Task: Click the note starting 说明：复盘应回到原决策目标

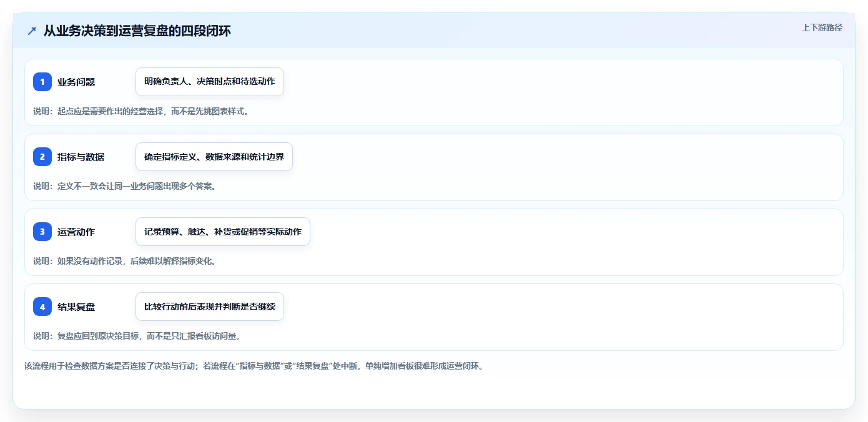Action: point(137,336)
